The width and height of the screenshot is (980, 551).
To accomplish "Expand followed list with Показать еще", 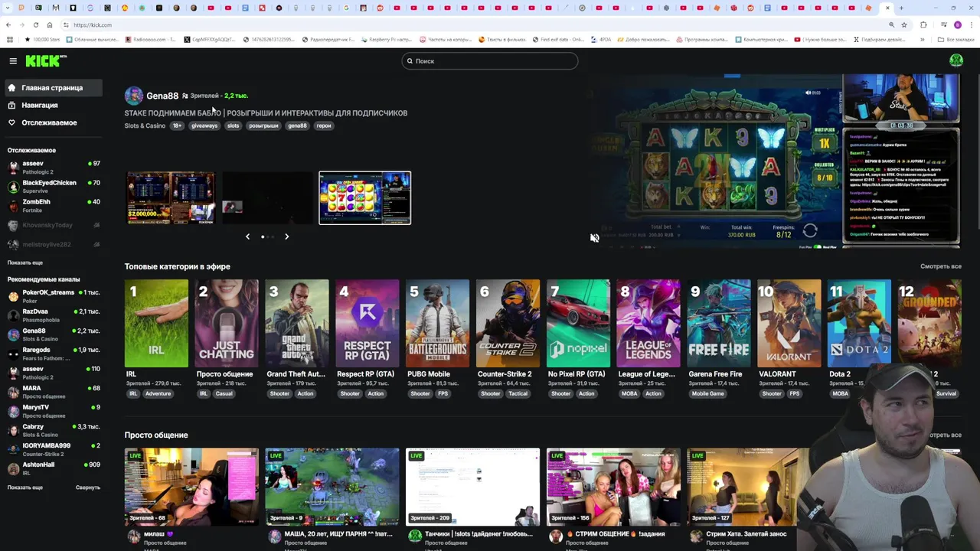I will pos(25,262).
